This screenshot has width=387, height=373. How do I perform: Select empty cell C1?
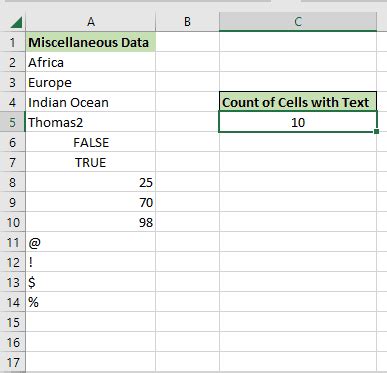pos(298,42)
